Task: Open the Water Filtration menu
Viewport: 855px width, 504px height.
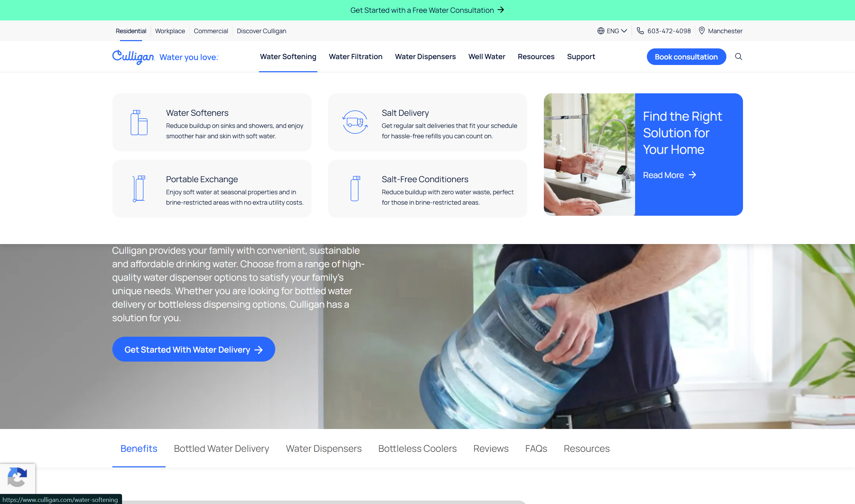Action: point(355,57)
